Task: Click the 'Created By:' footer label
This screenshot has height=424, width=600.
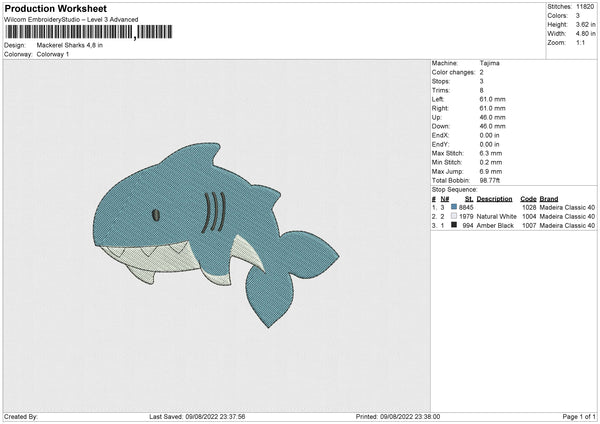Action: pyautogui.click(x=21, y=416)
